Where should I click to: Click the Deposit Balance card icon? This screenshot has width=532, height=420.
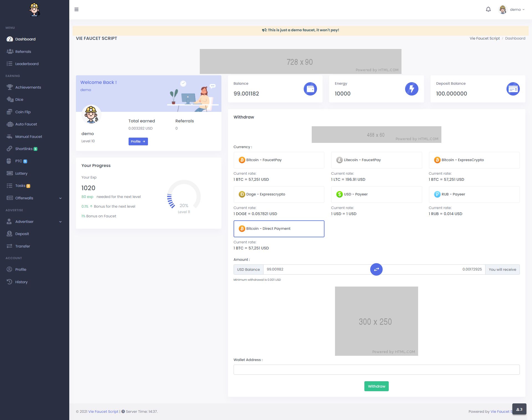click(x=513, y=89)
